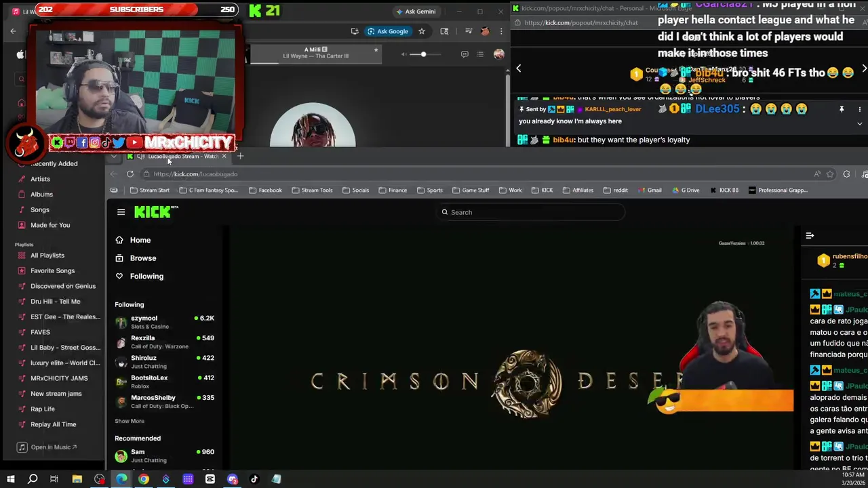
Task: Open Apple Music account avatar
Action: [499, 54]
